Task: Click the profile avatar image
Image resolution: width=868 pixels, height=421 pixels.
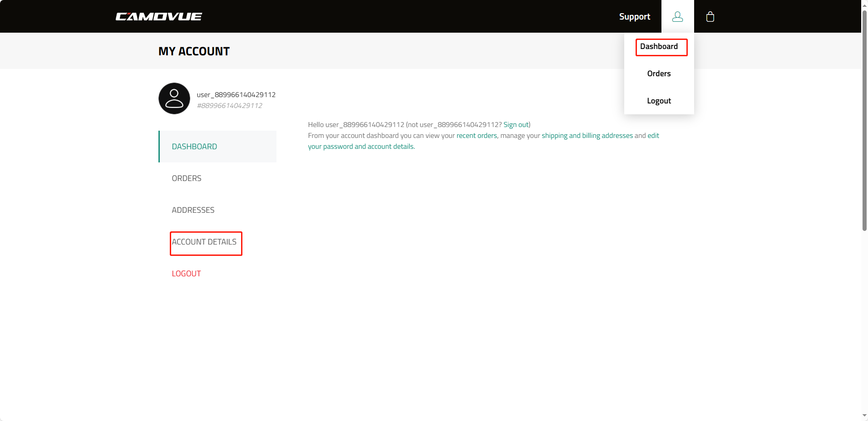Action: point(174,98)
